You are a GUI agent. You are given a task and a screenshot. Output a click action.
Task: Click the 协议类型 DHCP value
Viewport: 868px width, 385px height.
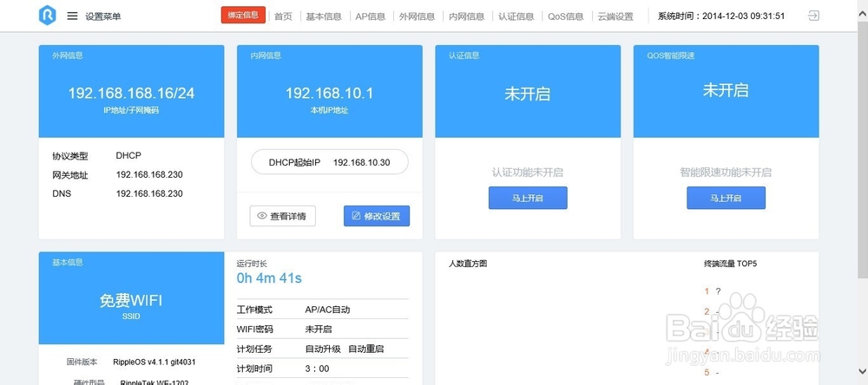pyautogui.click(x=128, y=156)
